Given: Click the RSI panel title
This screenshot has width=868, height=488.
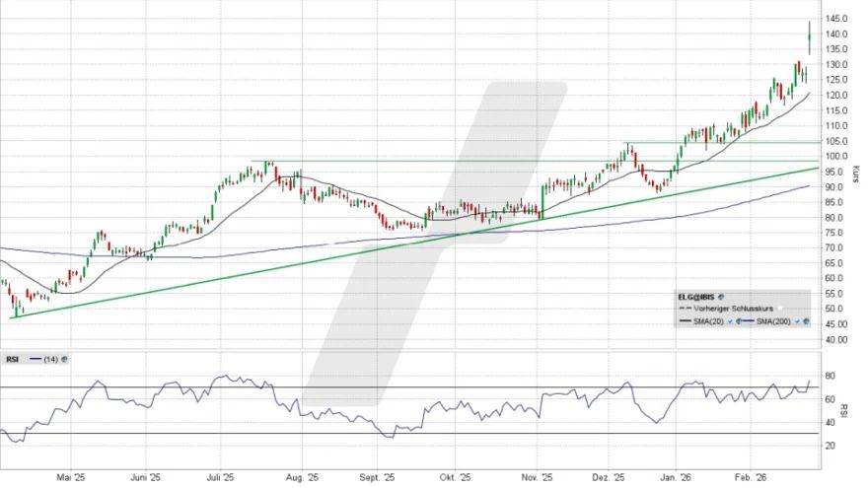Looking at the screenshot, I should (11, 360).
